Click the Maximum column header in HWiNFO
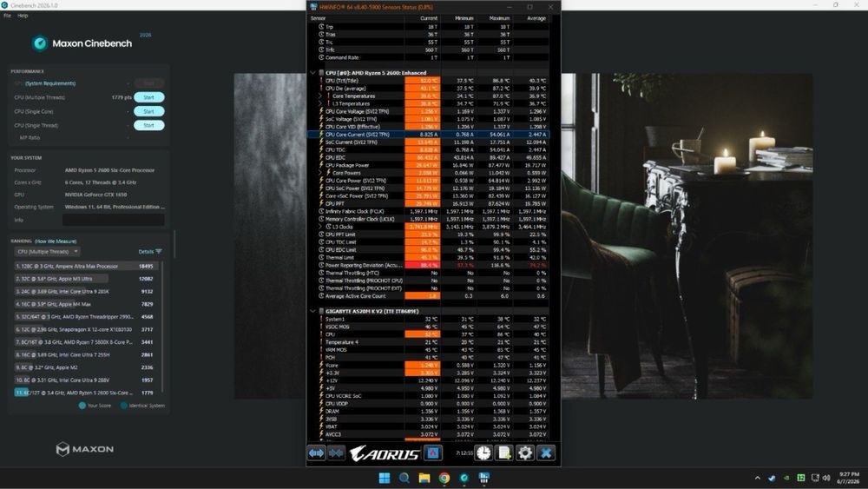Viewport: 868px width, 489px height. 499,18
